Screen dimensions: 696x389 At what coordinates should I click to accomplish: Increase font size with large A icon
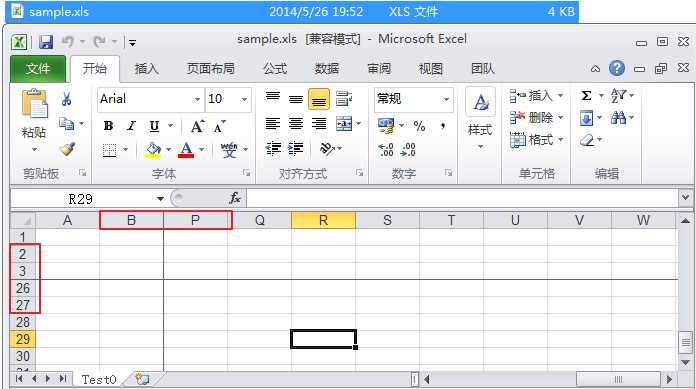pyautogui.click(x=198, y=127)
